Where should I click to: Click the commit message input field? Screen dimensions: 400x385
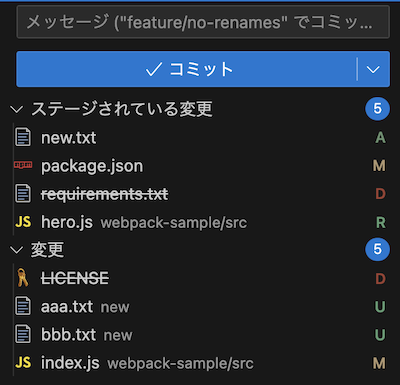(x=203, y=22)
